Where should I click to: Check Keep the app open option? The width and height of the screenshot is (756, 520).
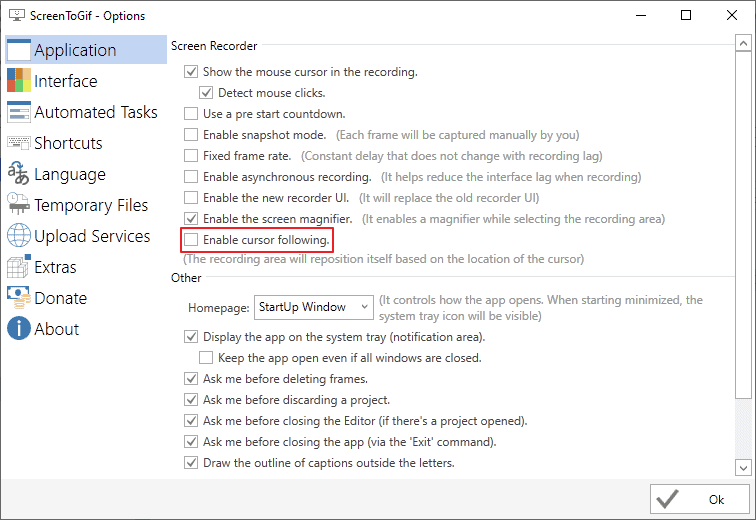tap(206, 358)
